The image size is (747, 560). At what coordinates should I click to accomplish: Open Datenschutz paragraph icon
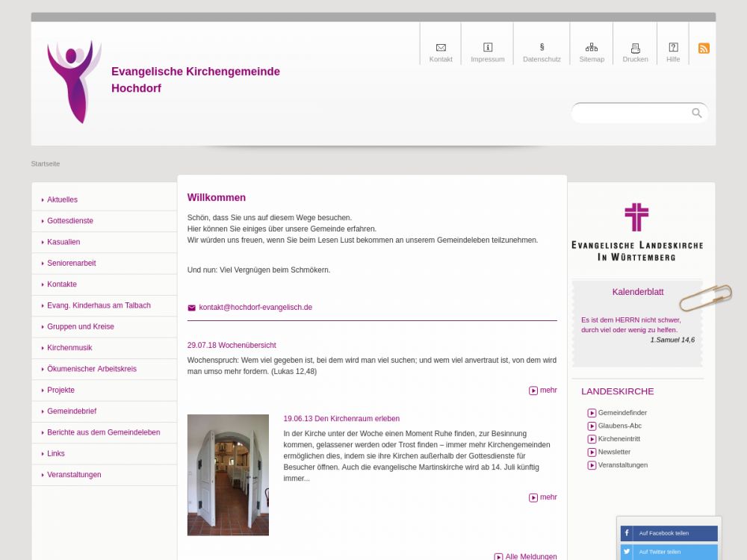[542, 47]
